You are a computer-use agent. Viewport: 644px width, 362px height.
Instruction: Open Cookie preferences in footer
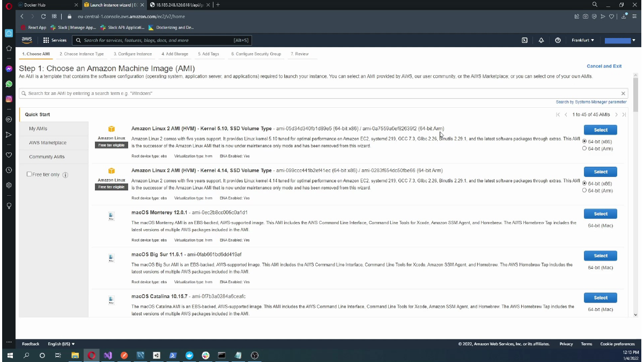click(x=617, y=344)
